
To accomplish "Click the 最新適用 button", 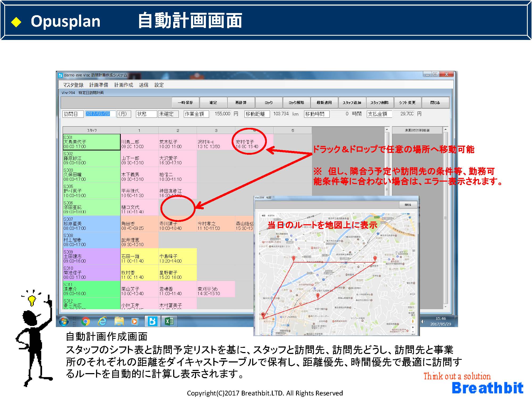I will pyautogui.click(x=324, y=103).
